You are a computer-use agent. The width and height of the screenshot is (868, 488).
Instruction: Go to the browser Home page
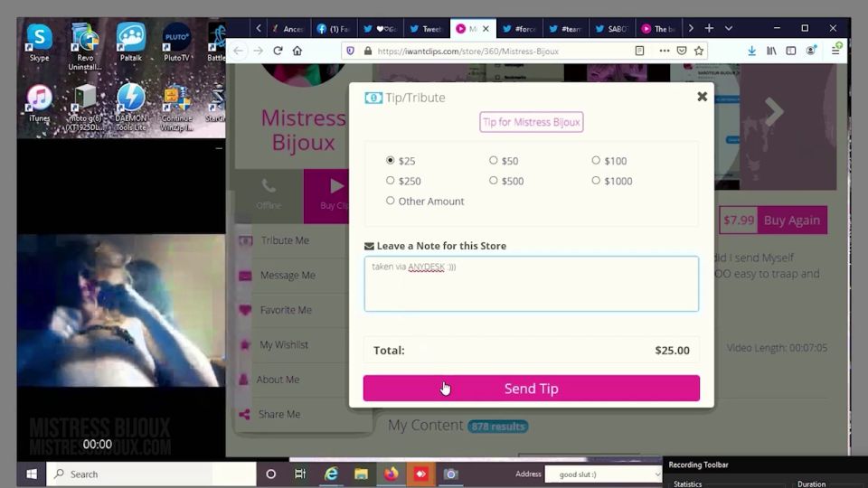coord(297,51)
